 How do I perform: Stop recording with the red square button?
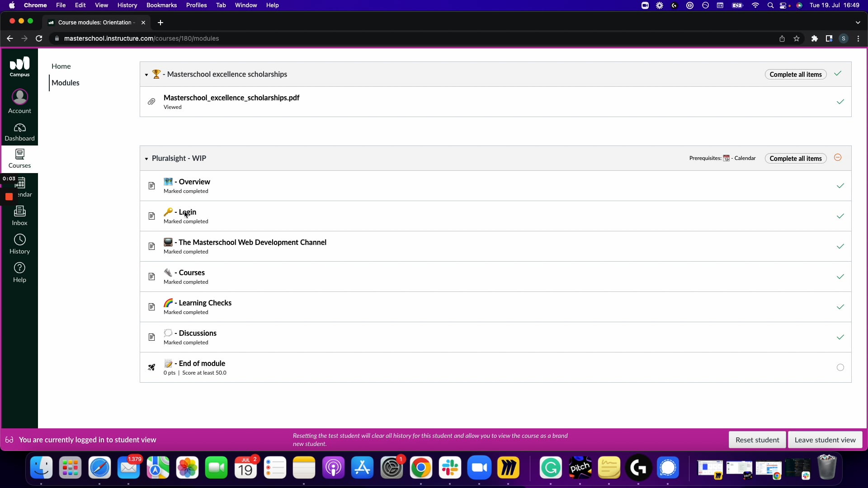[9, 197]
